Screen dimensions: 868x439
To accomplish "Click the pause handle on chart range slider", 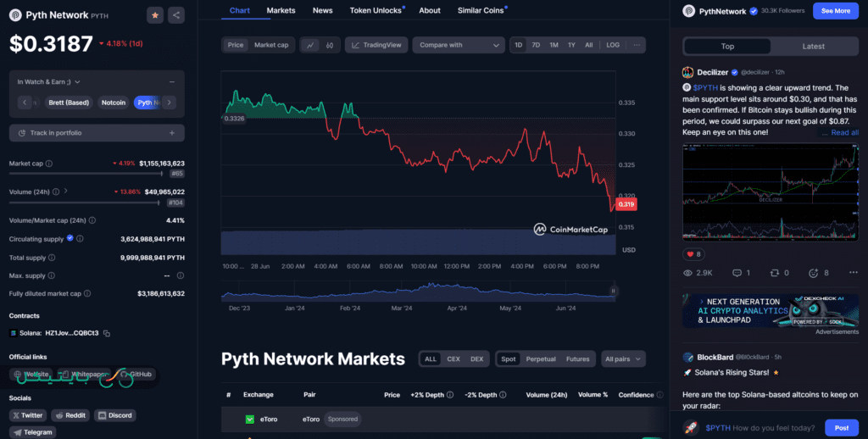I will pos(614,291).
